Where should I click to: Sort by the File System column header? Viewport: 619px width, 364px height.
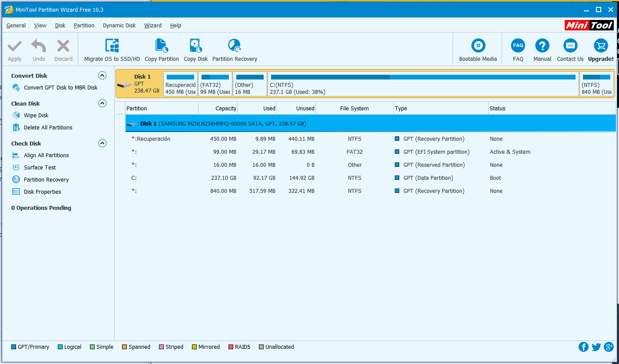coord(355,109)
